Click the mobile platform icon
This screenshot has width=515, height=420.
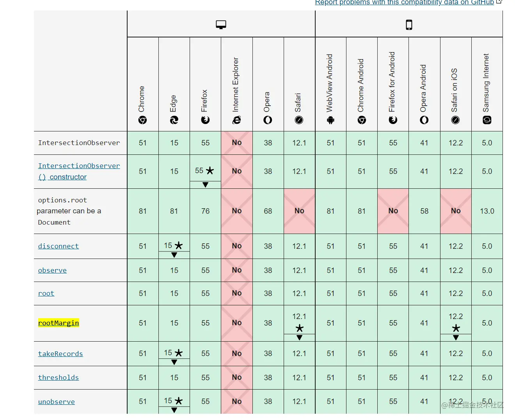(409, 25)
